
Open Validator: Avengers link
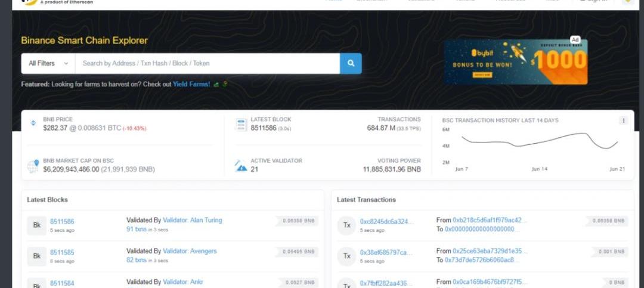pos(190,251)
